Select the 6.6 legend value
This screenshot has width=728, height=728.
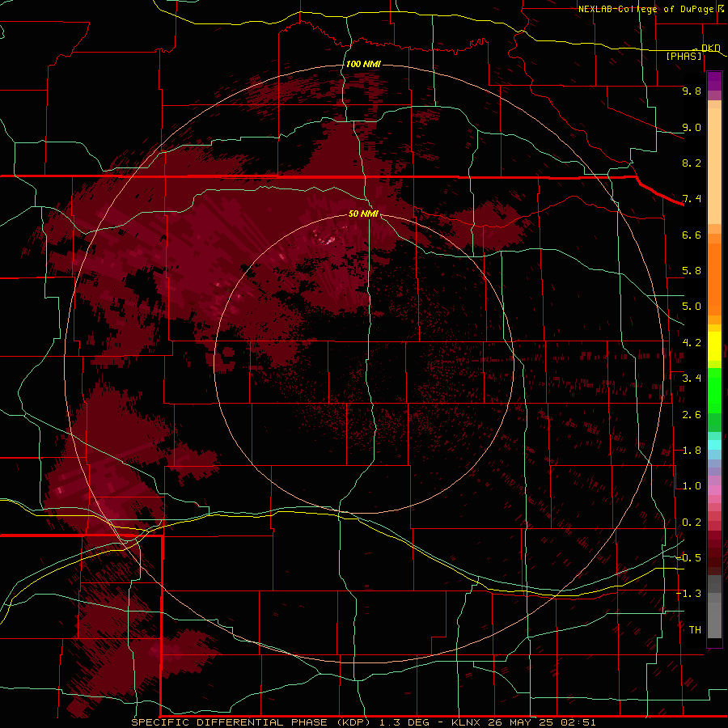tap(692, 235)
